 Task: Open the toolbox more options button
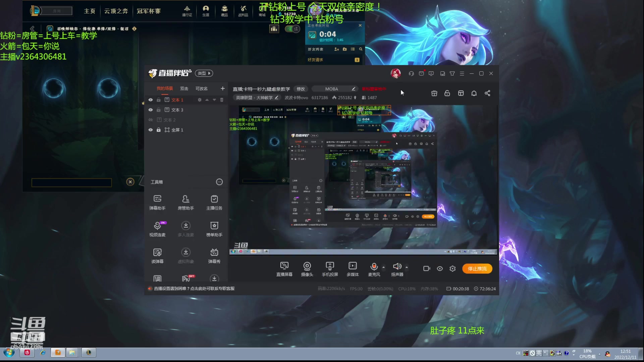pyautogui.click(x=219, y=182)
